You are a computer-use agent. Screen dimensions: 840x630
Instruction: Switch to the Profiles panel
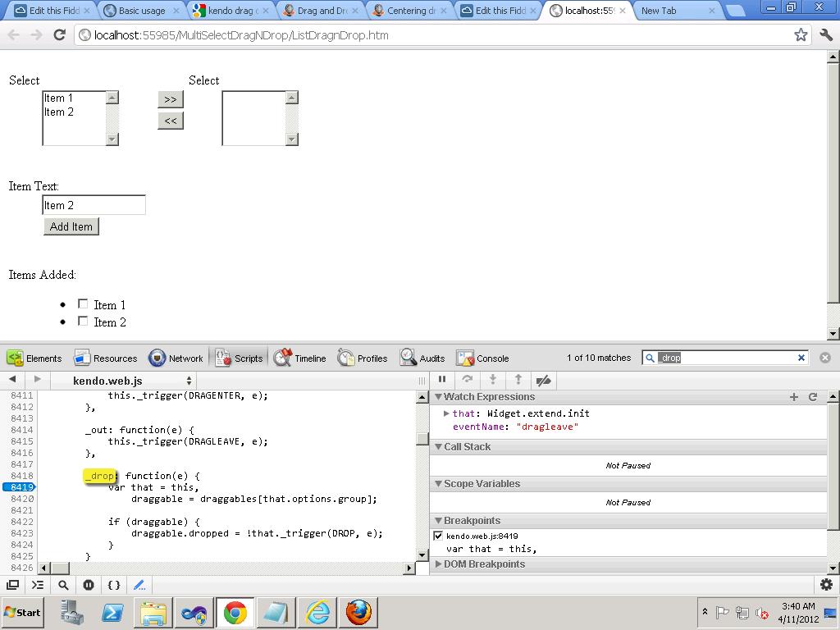pyautogui.click(x=362, y=358)
